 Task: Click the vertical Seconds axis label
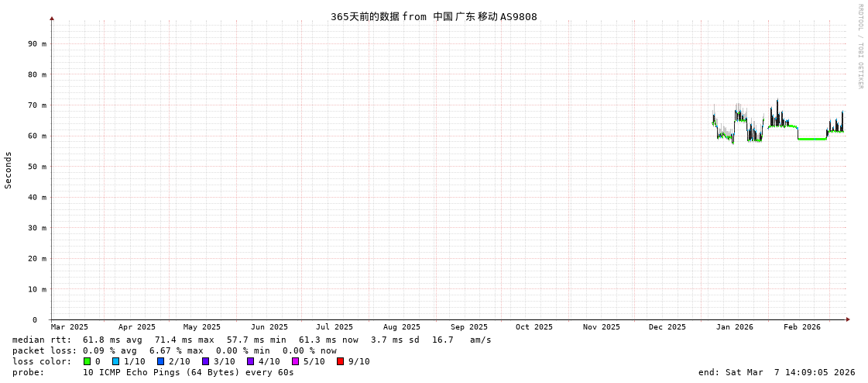[x=9, y=170]
